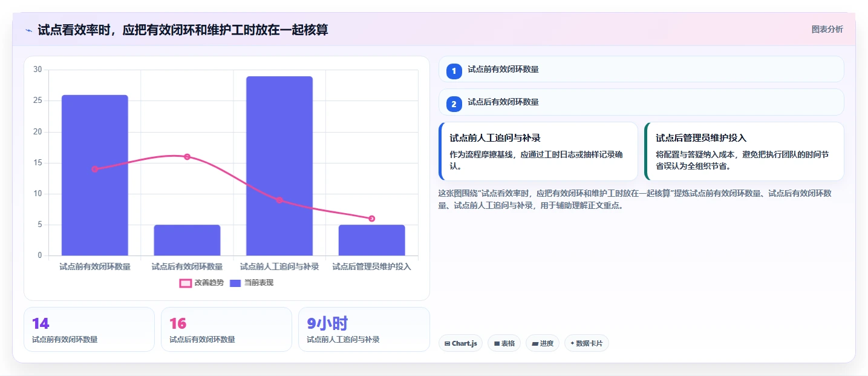Image resolution: width=868 pixels, height=376 pixels.
Task: Click x-axis label 试点前人工追问与补录
Action: pyautogui.click(x=279, y=266)
